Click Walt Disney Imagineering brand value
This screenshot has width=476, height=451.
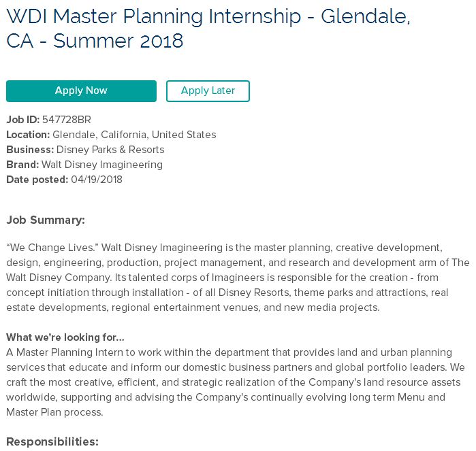[102, 165]
